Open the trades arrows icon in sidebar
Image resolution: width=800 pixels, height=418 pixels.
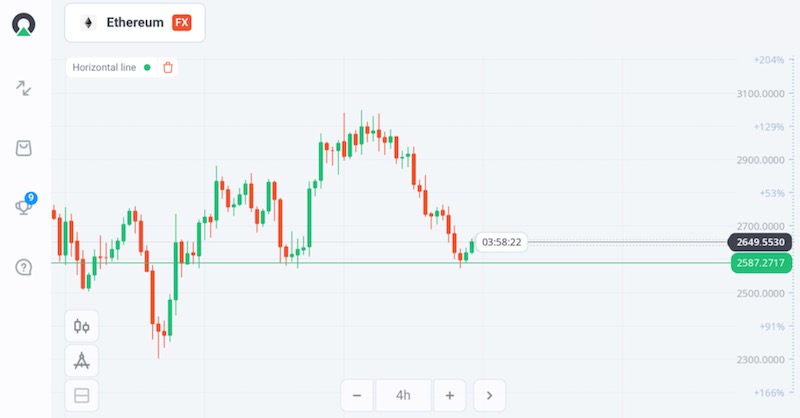pyautogui.click(x=24, y=89)
